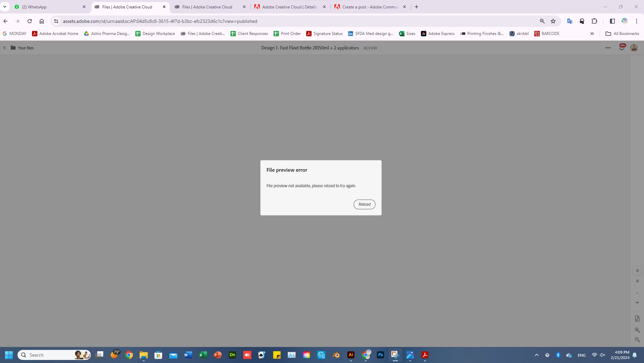The height and width of the screenshot is (363, 644).
Task: Click the Google Translate extension icon
Action: coord(570,21)
